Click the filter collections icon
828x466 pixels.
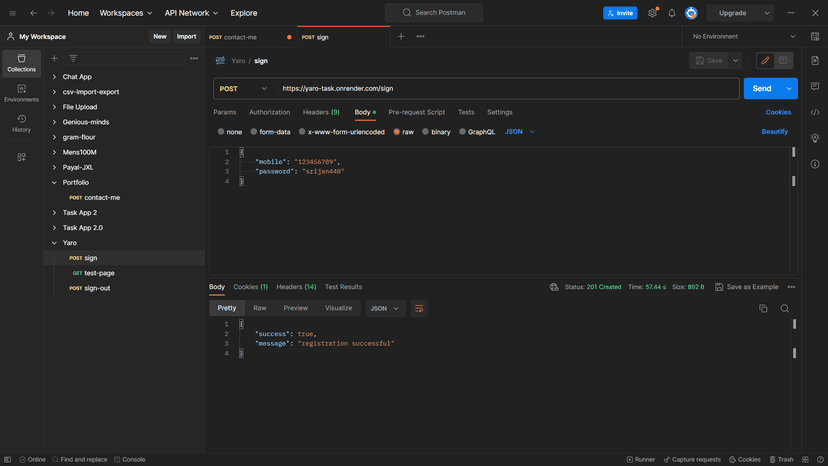(x=73, y=59)
